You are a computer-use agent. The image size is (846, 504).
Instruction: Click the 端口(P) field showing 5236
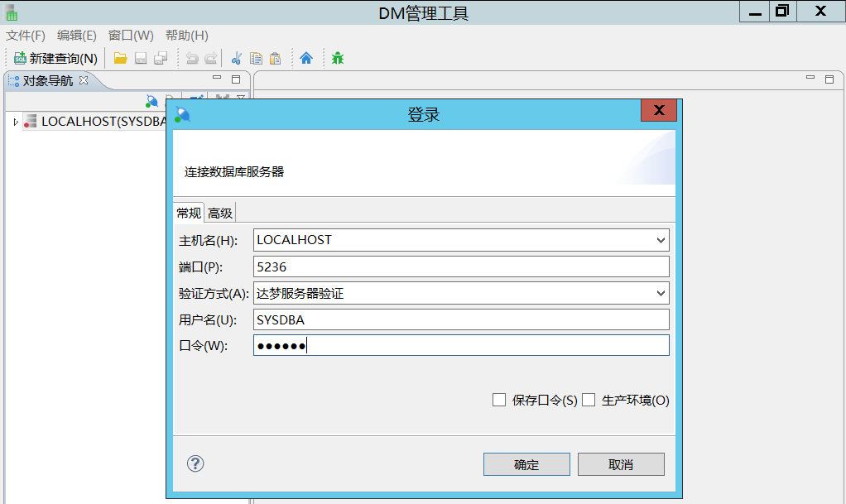[461, 266]
